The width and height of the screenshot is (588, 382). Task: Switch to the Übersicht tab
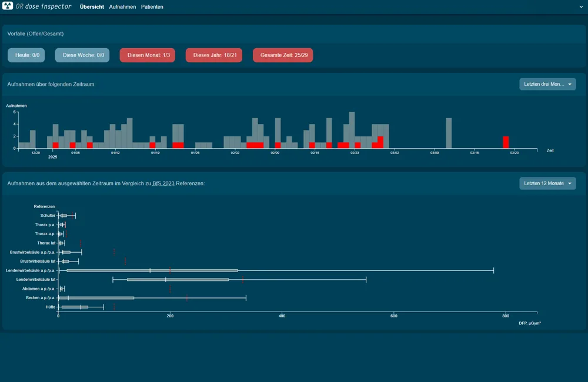click(92, 7)
